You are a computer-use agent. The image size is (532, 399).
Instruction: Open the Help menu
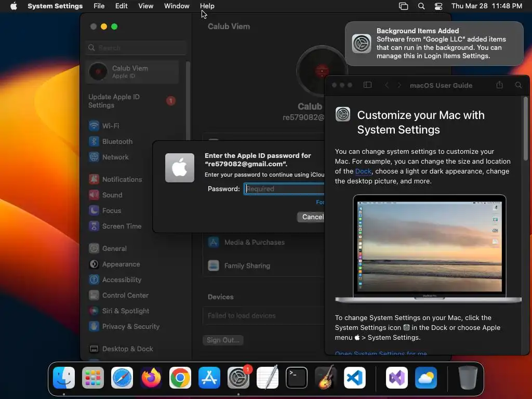pos(207,6)
